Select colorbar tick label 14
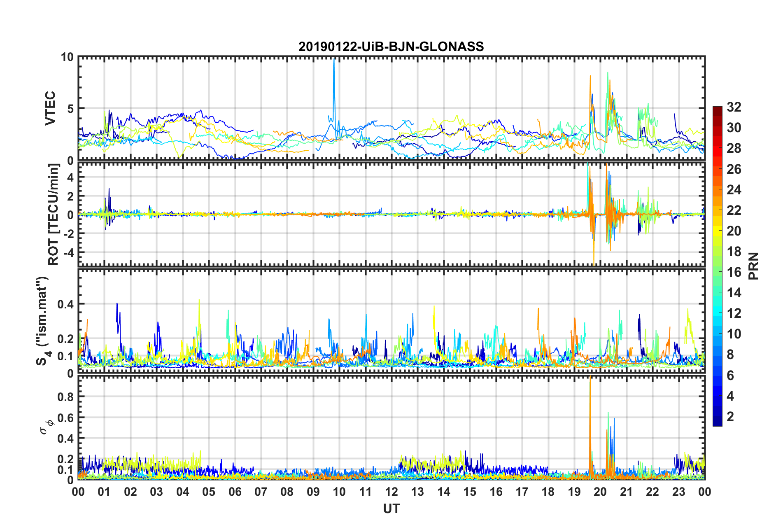This screenshot has width=783, height=532. (x=734, y=293)
